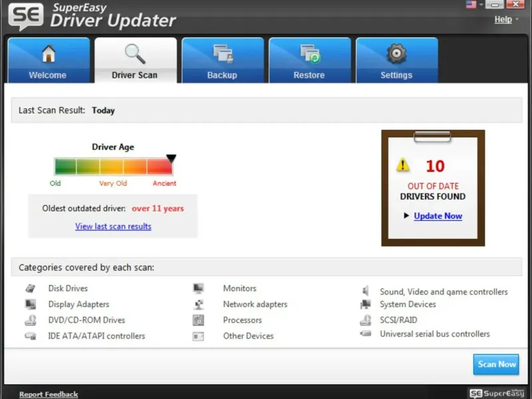This screenshot has height=399, width=532.
Task: Go to the Restore tab
Action: tap(309, 60)
